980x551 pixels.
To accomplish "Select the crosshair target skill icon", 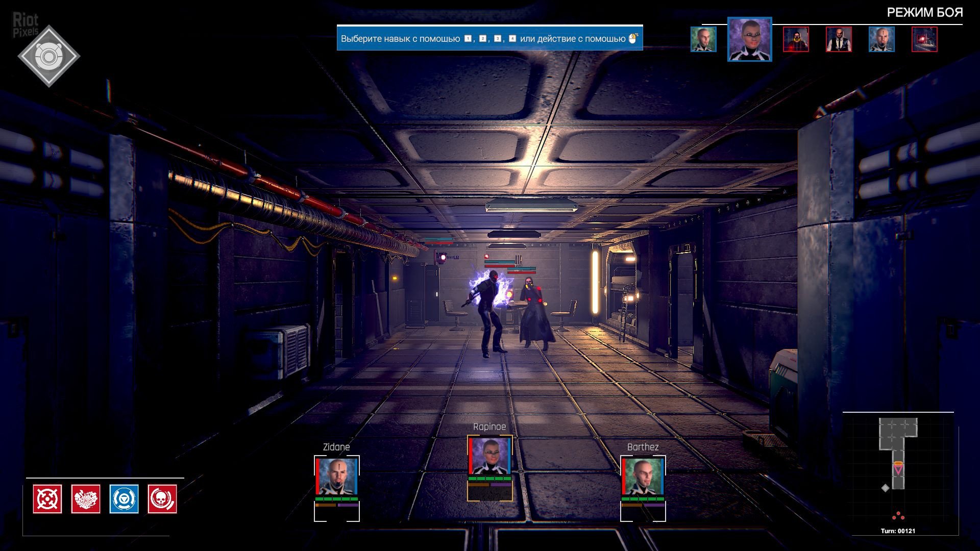I will pos(47,498).
